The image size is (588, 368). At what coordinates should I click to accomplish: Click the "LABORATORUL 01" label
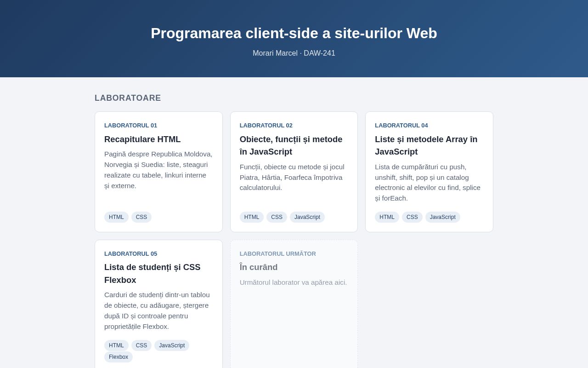[x=130, y=125]
